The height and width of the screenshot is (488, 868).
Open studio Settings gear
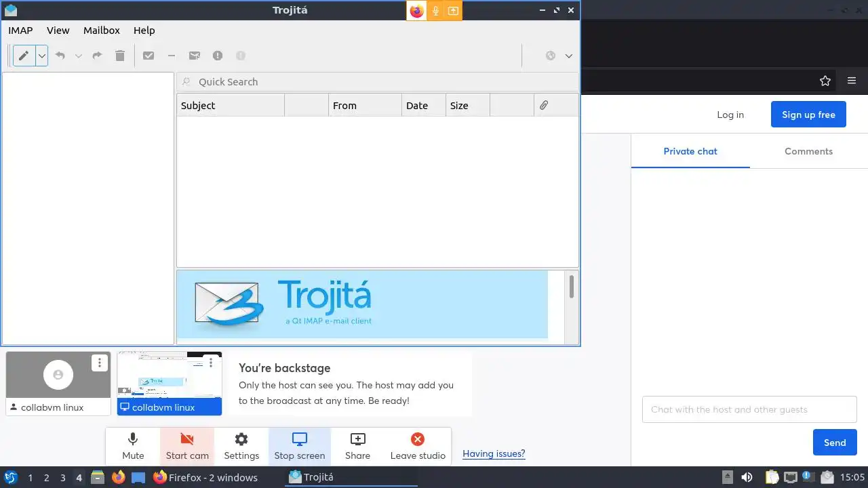pos(241,446)
